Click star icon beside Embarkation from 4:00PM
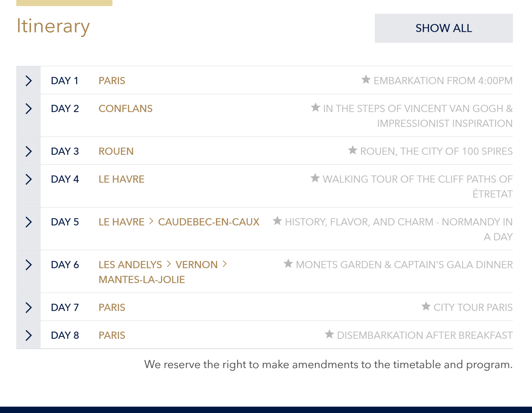This screenshot has height=413, width=532. [366, 79]
